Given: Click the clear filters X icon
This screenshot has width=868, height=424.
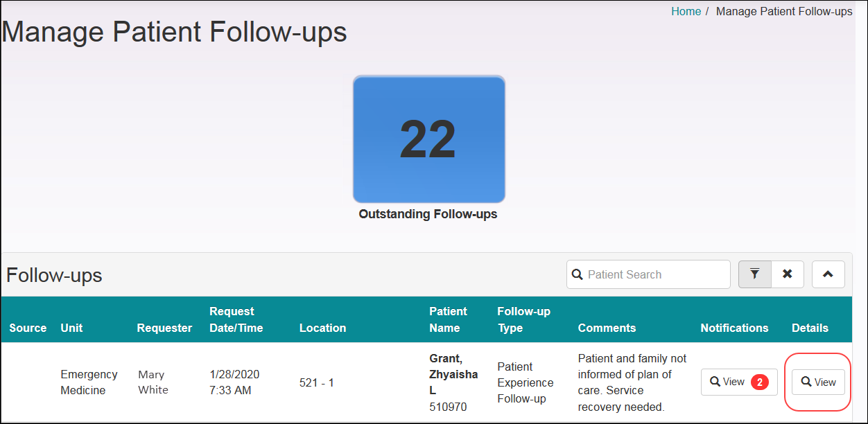Looking at the screenshot, I should tap(787, 274).
